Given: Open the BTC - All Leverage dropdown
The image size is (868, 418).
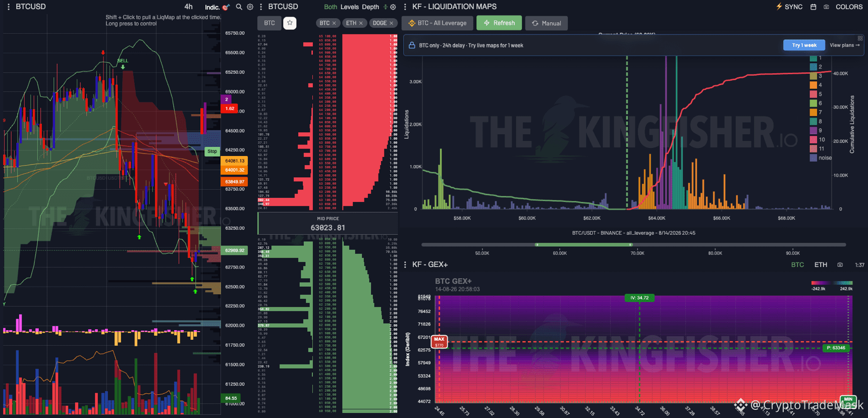Looking at the screenshot, I should point(438,23).
